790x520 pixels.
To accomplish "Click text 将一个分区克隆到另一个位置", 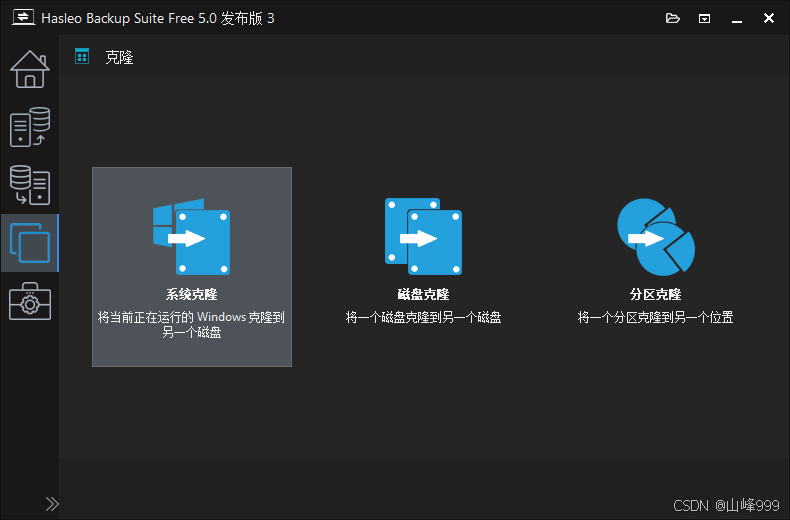I will tap(655, 317).
